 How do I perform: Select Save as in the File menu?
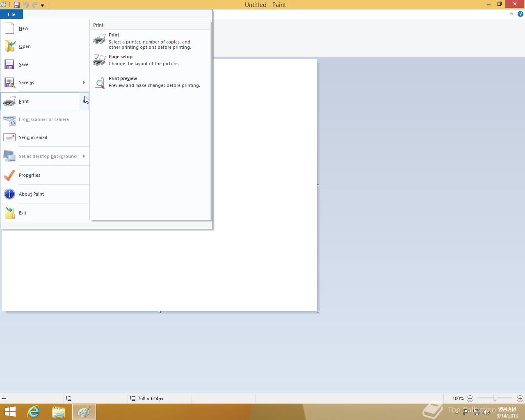pyautogui.click(x=40, y=82)
